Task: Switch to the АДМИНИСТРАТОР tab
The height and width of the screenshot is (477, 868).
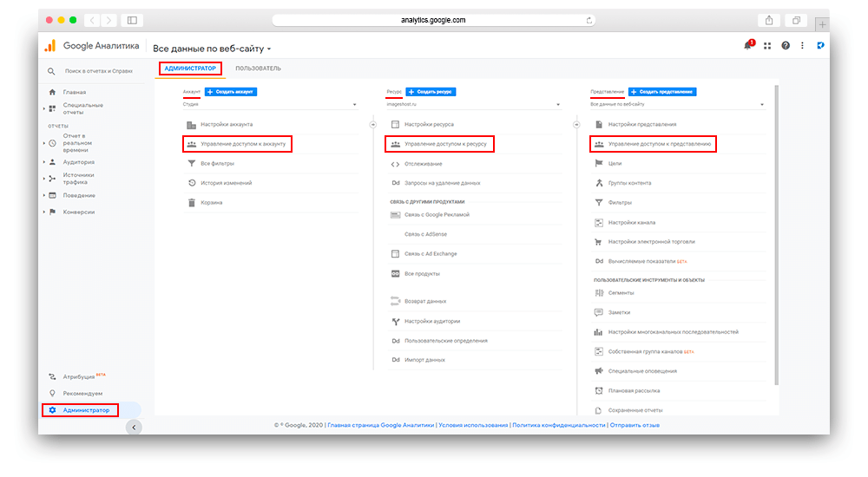Action: point(190,68)
